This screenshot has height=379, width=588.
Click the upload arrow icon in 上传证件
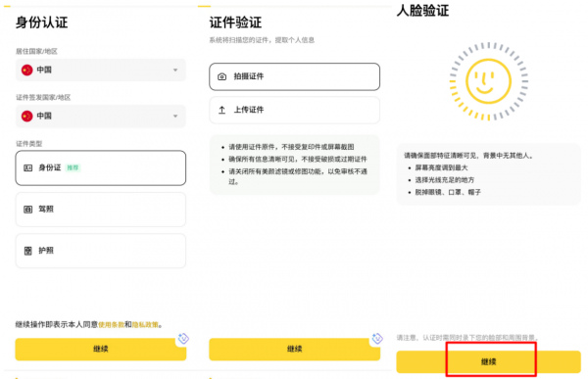coord(222,110)
